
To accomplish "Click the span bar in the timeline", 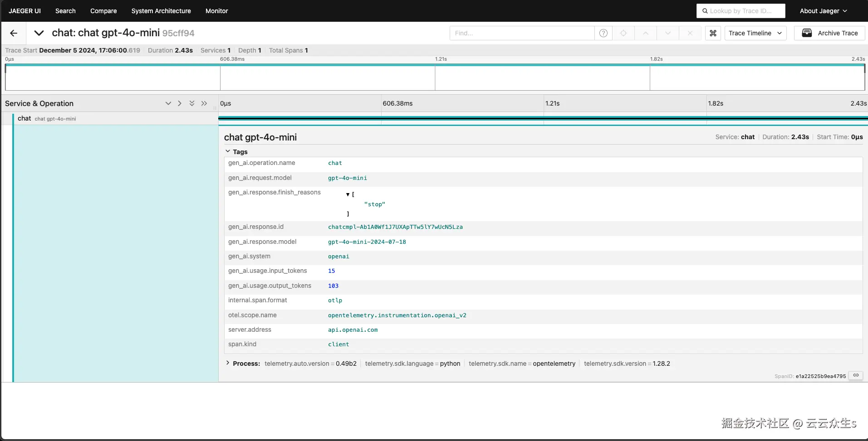I will [543, 118].
